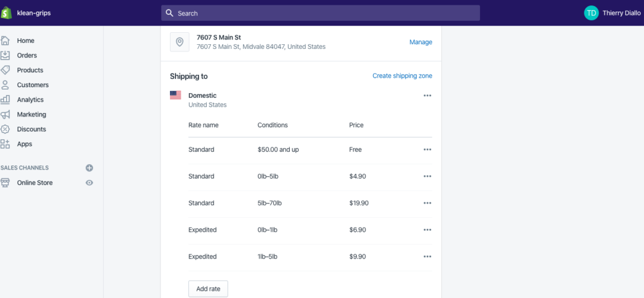View Online Store using the eye icon

(89, 183)
